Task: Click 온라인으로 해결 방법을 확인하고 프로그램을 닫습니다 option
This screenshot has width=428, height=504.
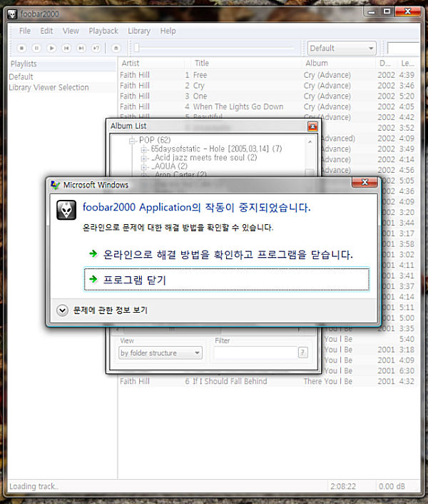Action: click(228, 255)
